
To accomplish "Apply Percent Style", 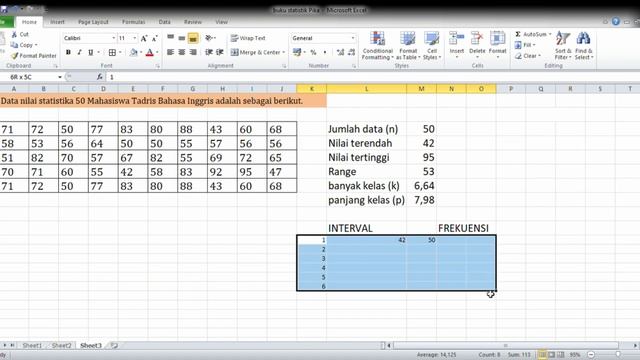I will tap(313, 52).
